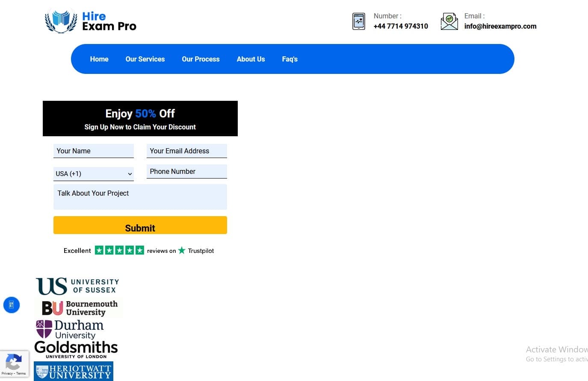This screenshot has width=588, height=381.
Task: Go to the Our Process section
Action: [x=201, y=59]
